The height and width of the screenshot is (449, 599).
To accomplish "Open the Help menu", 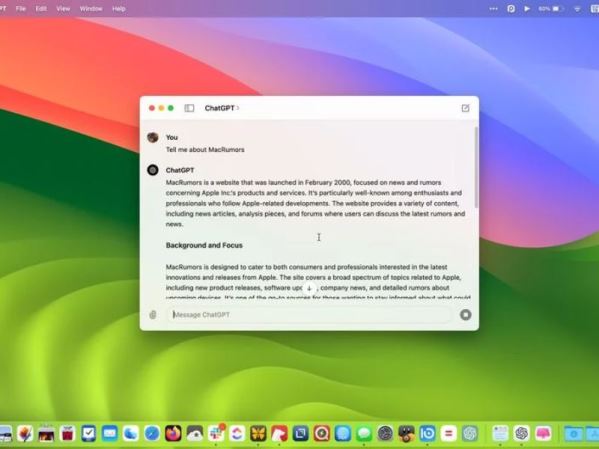I will pos(119,8).
